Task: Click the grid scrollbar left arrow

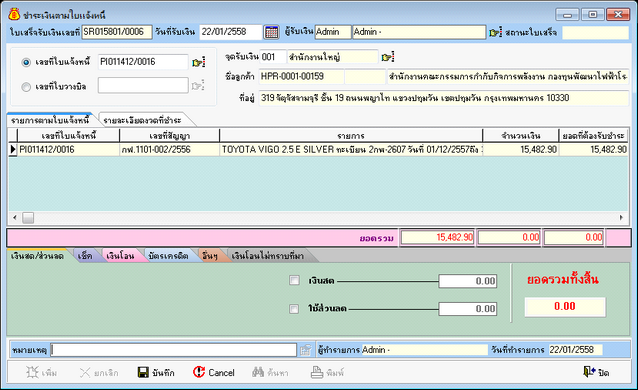Action: point(15,217)
